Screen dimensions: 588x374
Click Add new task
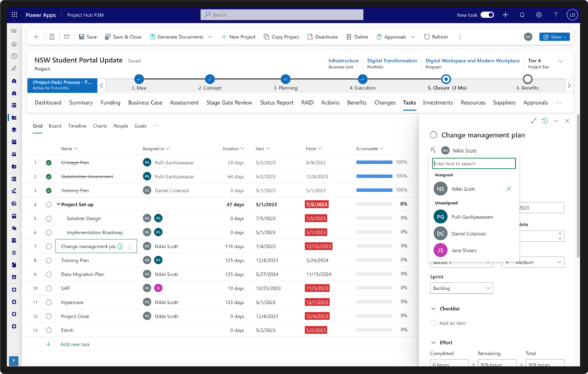tap(75, 344)
